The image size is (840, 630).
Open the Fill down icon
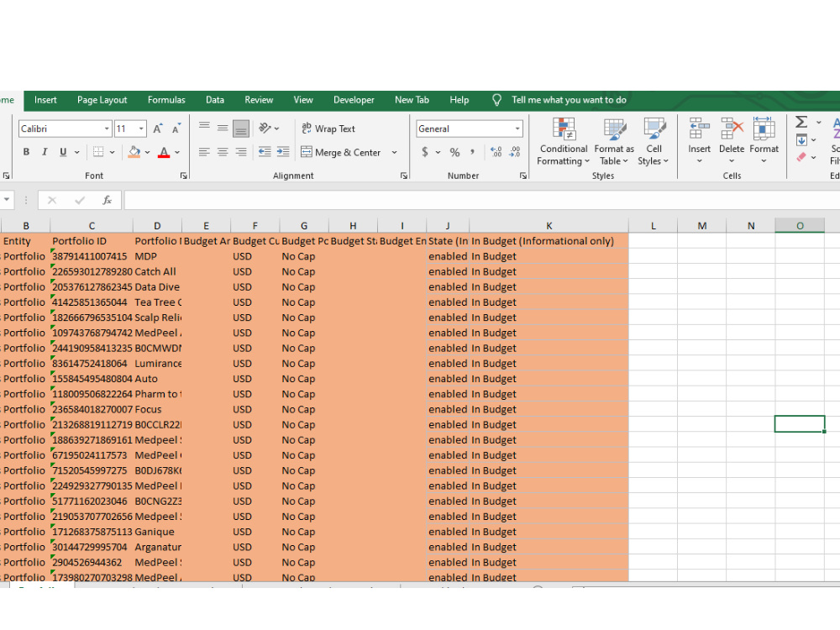801,139
